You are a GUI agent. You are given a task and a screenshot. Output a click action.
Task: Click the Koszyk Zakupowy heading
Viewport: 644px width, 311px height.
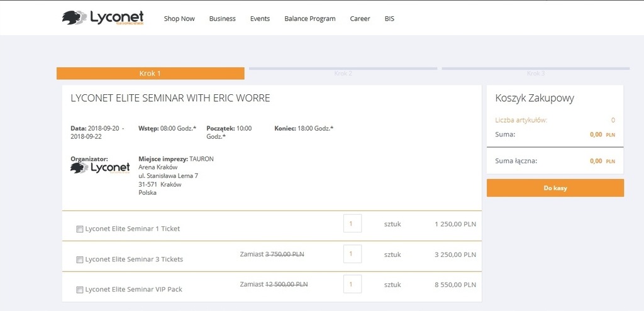coord(535,98)
